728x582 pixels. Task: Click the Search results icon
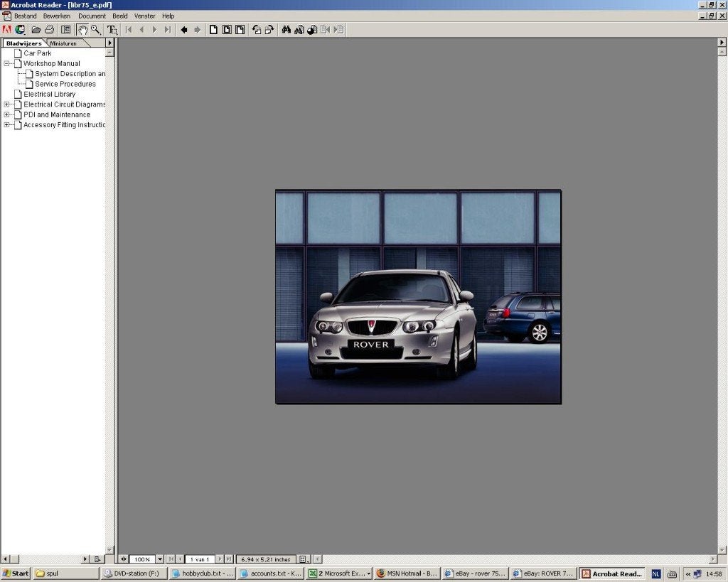pyautogui.click(x=312, y=30)
